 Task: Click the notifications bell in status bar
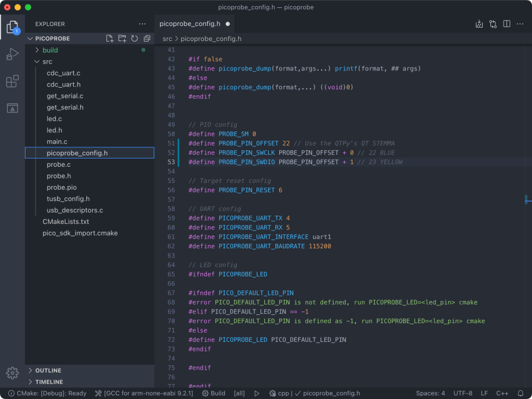coord(520,393)
